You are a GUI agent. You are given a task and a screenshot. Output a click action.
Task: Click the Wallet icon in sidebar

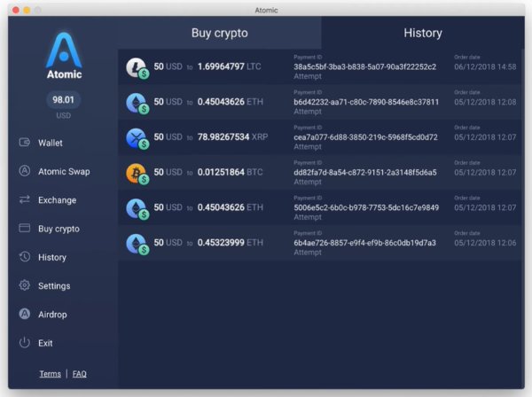(x=25, y=143)
